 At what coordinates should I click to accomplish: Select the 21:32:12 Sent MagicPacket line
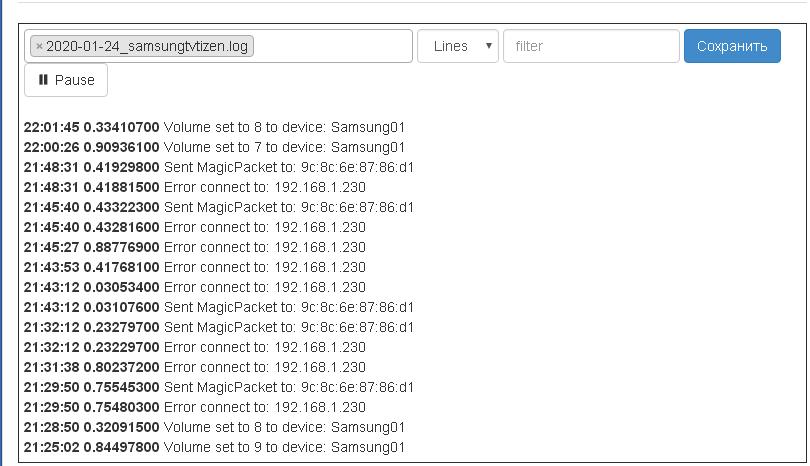pyautogui.click(x=219, y=327)
